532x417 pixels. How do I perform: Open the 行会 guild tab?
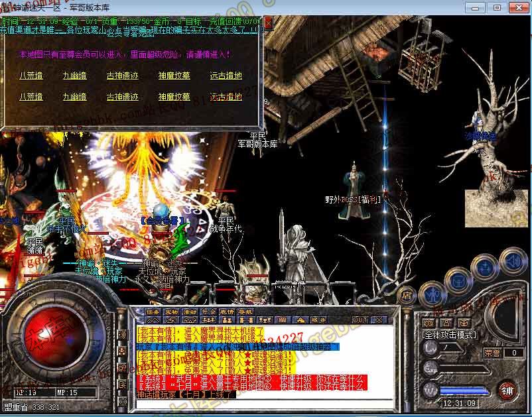208,312
